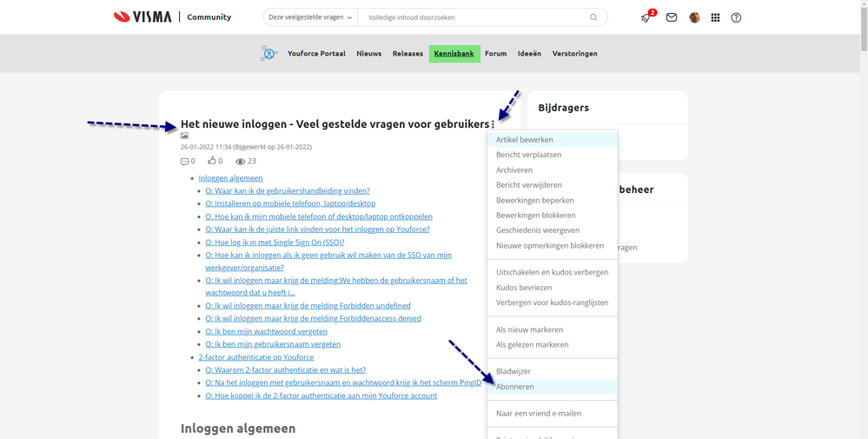Click the small image icon under title
This screenshot has width=868, height=439.
tap(184, 136)
